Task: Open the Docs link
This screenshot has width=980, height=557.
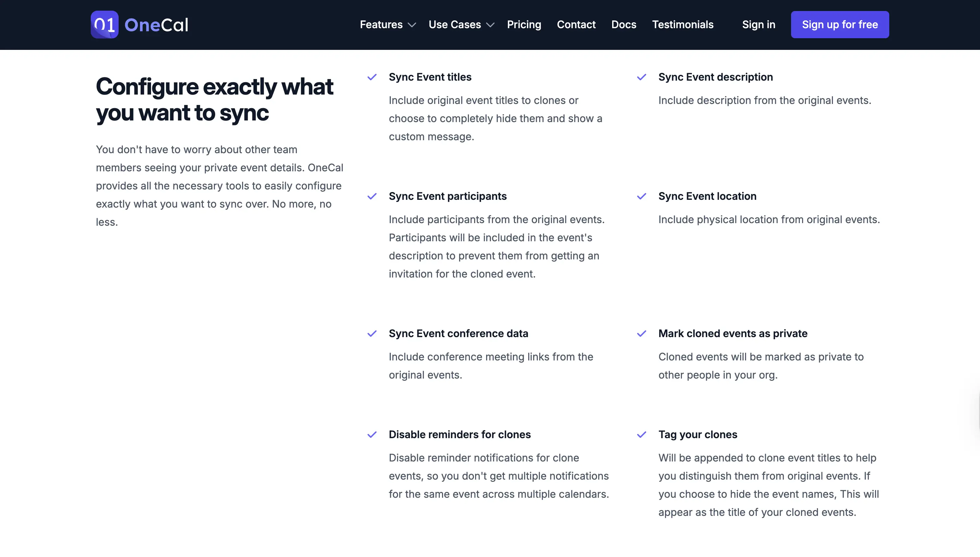Action: (624, 25)
